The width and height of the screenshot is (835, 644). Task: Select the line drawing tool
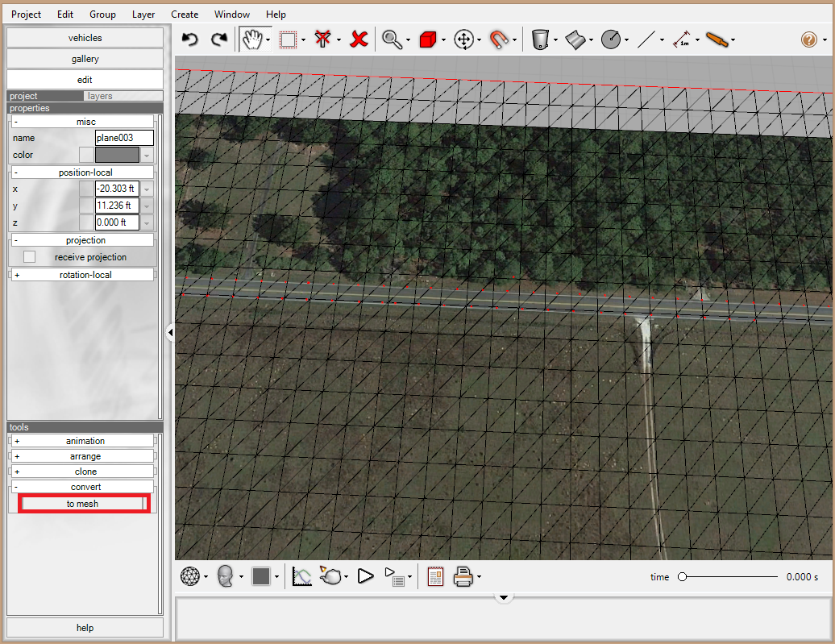(646, 39)
